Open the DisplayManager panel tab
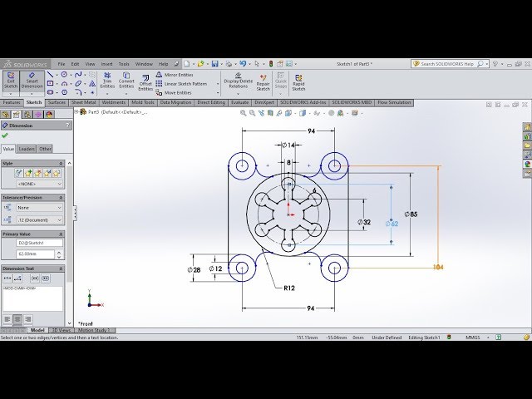The width and height of the screenshot is (532, 399). pos(49,115)
